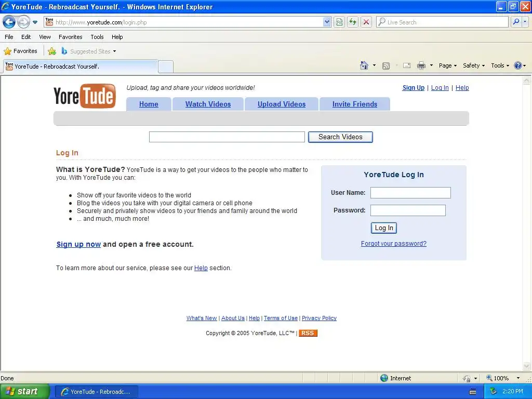Screen dimensions: 532x399
Task: Click the Read Mail icon
Action: pyautogui.click(x=407, y=65)
